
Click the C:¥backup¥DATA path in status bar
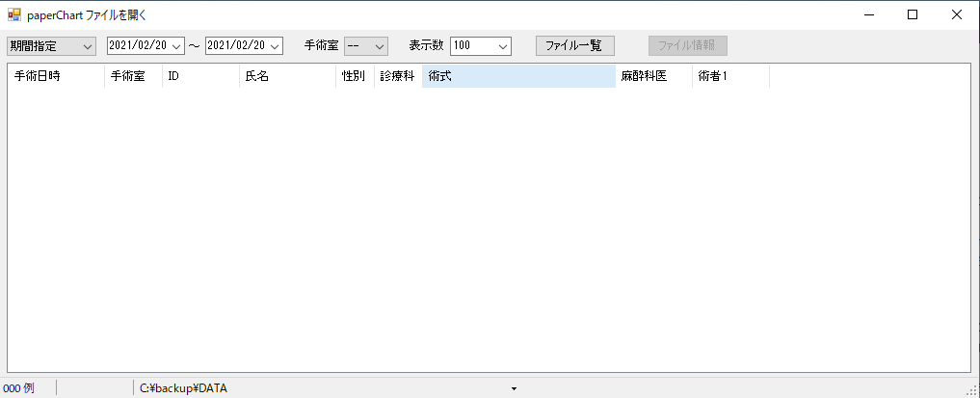point(183,388)
